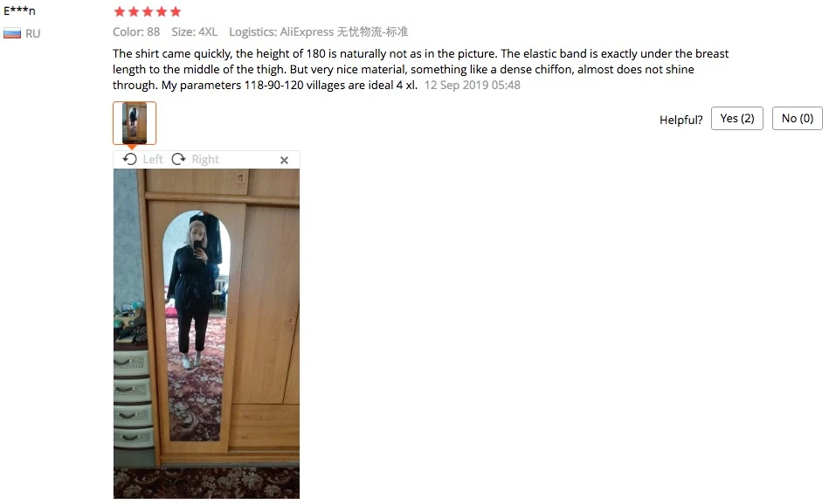Image resolution: width=829 pixels, height=504 pixels.
Task: Click the Russian flag icon
Action: point(12,33)
